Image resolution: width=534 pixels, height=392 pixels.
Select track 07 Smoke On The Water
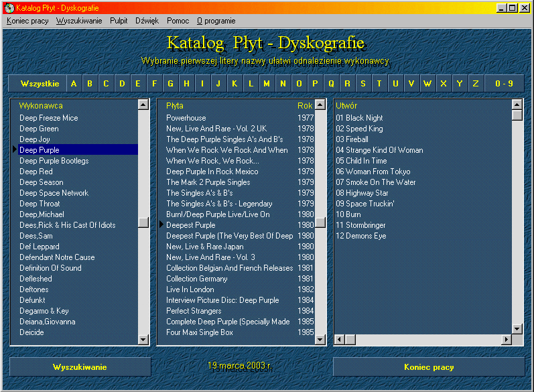click(376, 182)
